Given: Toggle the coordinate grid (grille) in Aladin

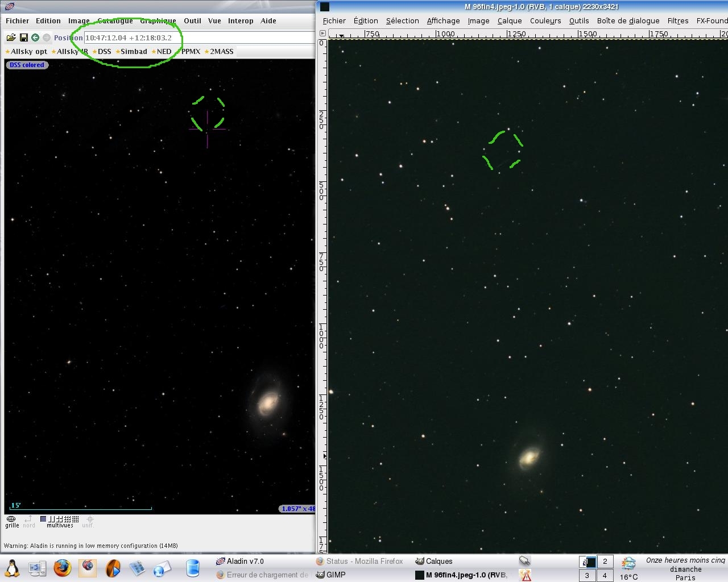Looking at the screenshot, I should [11, 521].
